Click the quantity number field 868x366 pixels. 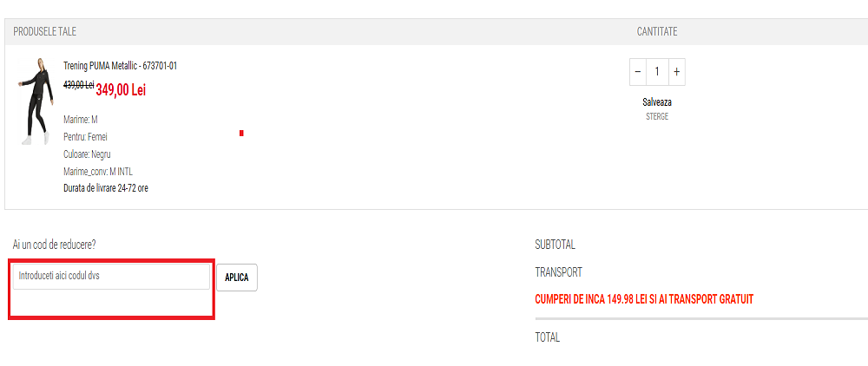(657, 72)
